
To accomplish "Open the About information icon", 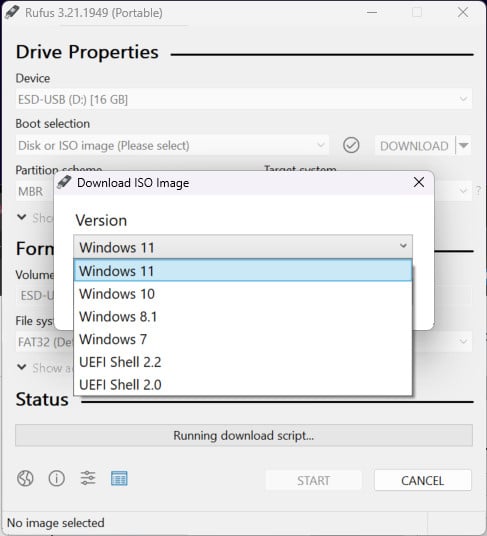I will tap(57, 478).
